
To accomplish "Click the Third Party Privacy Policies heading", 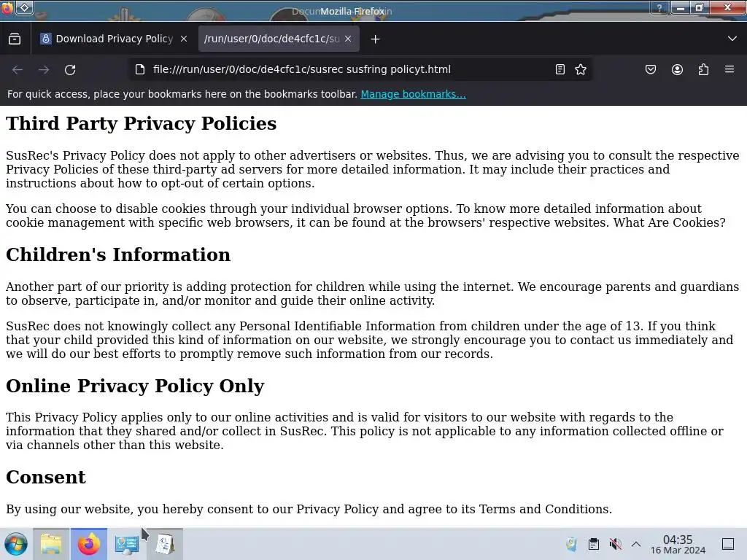I will coord(141,123).
